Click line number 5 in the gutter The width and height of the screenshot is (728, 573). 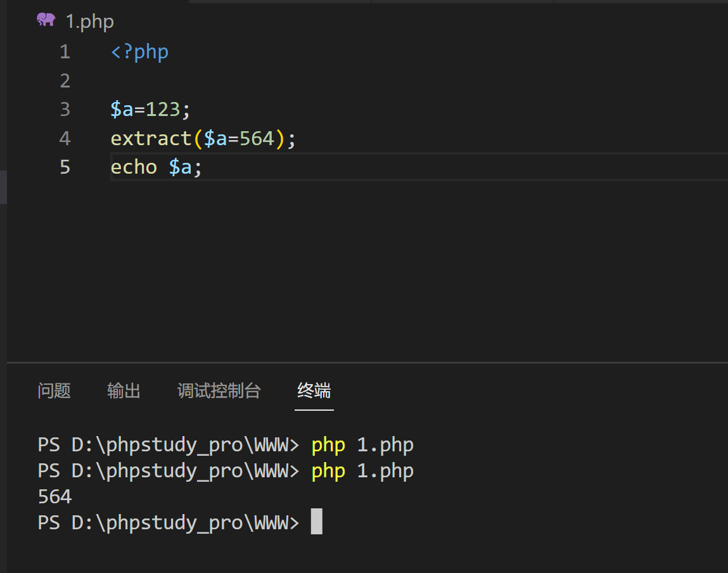pos(65,167)
